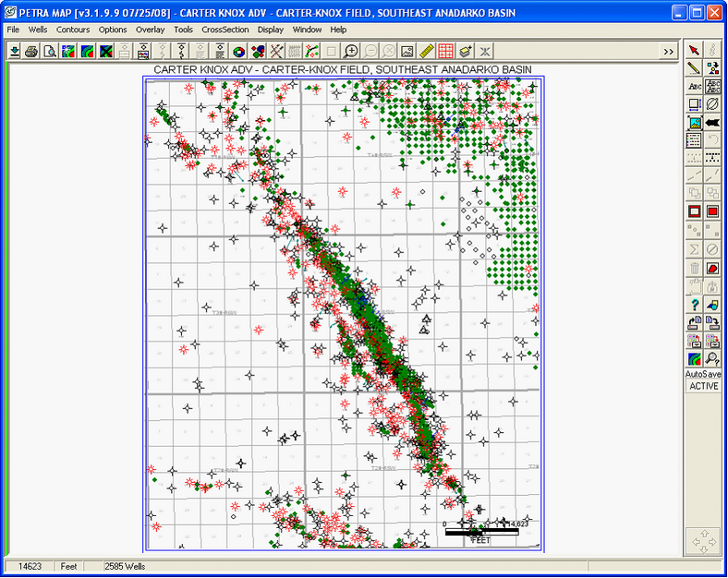Screen dimensions: 728x578
Task: Click the red grid icon in toolbar
Action: tap(445, 51)
